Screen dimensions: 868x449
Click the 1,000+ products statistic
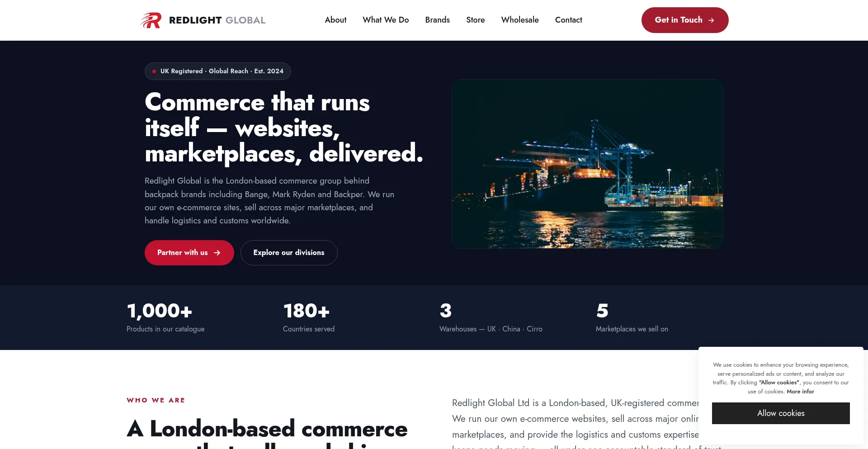pyautogui.click(x=160, y=311)
